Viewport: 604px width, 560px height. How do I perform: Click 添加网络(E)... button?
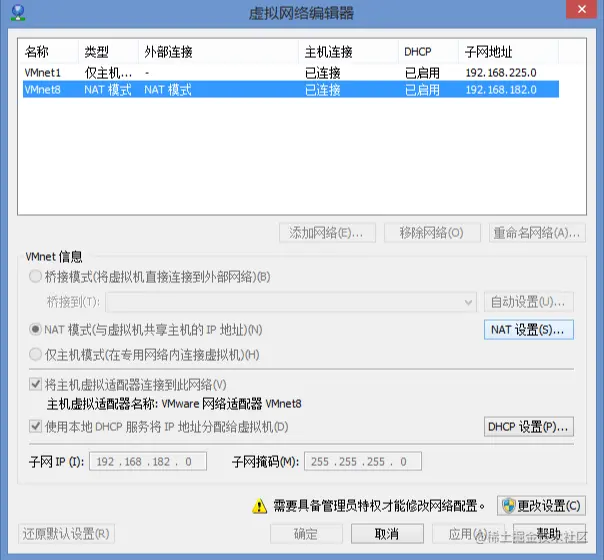tap(327, 233)
